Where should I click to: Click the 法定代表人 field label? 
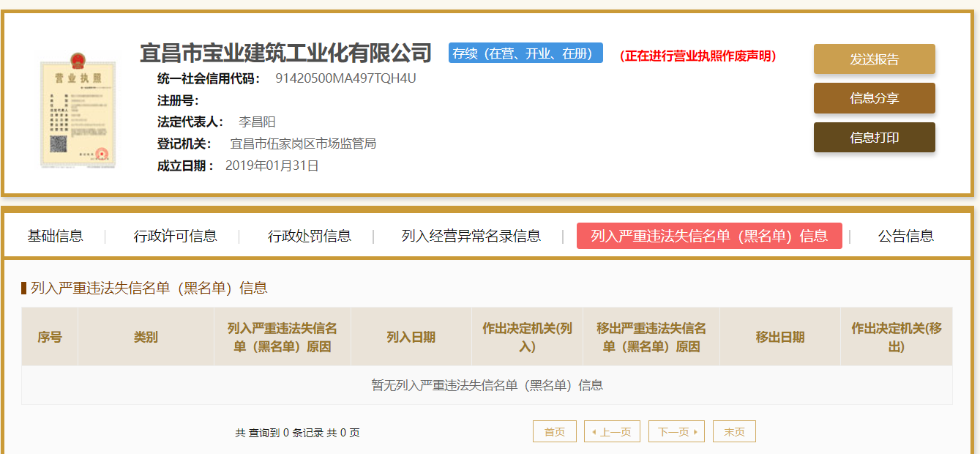[190, 122]
